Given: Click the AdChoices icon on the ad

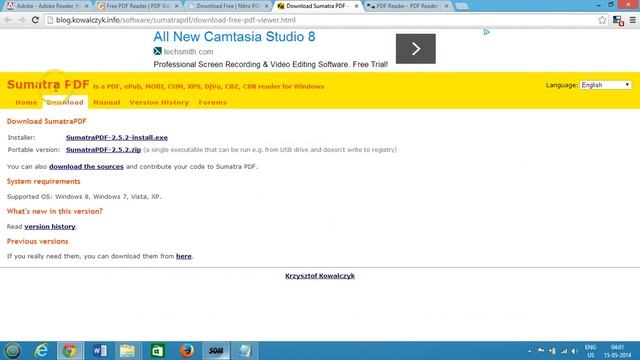Looking at the screenshot, I should coord(486,32).
